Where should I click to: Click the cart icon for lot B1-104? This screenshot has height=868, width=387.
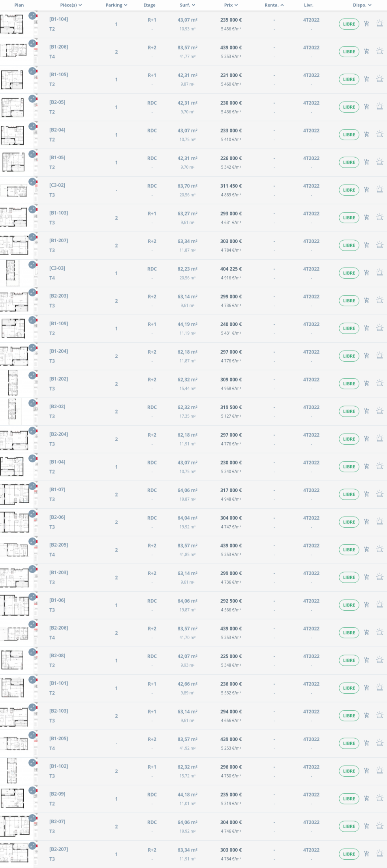366,24
